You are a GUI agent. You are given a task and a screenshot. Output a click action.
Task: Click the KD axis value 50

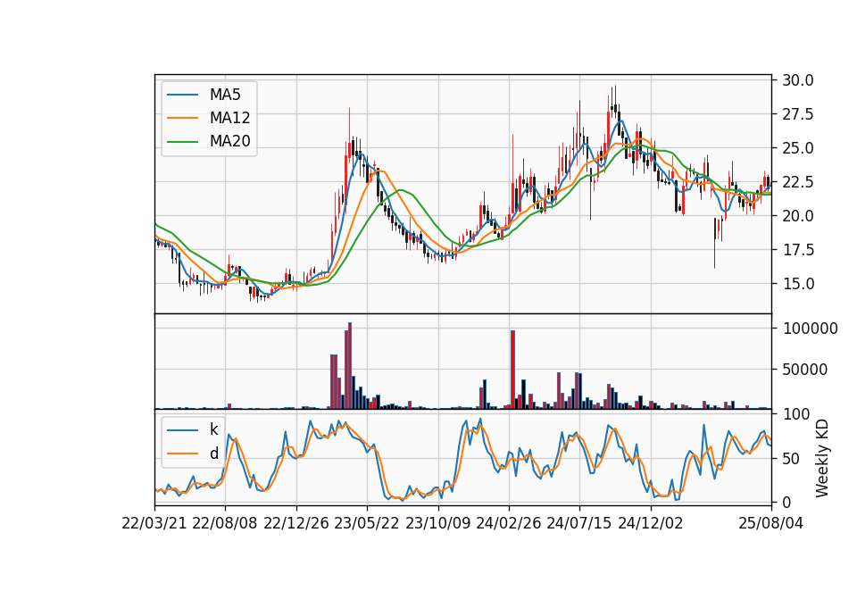click(792, 459)
